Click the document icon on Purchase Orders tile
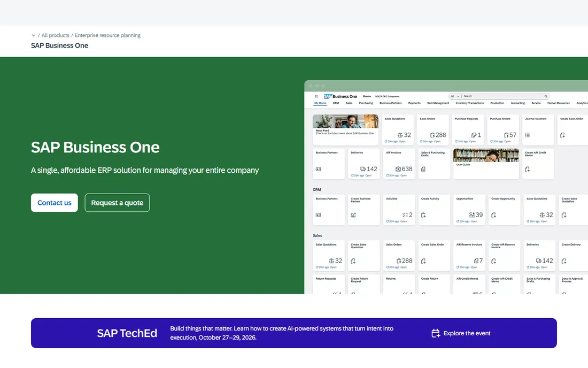This screenshot has width=588, height=368. pos(506,135)
